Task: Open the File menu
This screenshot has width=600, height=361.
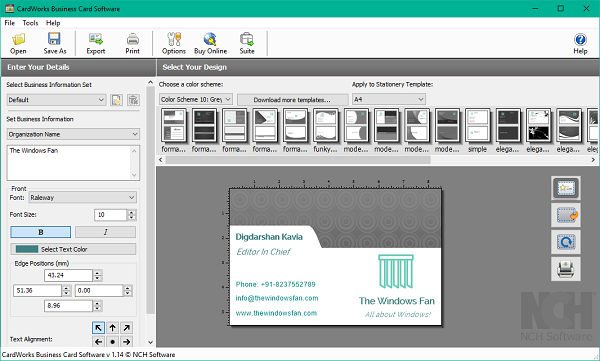Action: 10,23
